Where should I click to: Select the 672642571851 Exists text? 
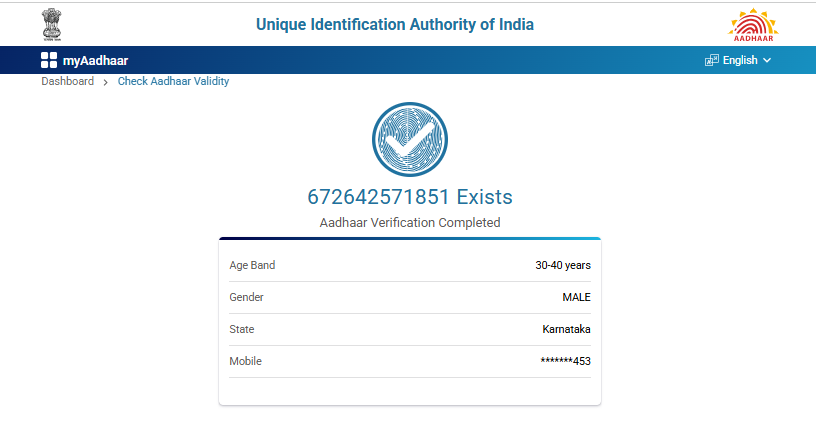pos(409,197)
